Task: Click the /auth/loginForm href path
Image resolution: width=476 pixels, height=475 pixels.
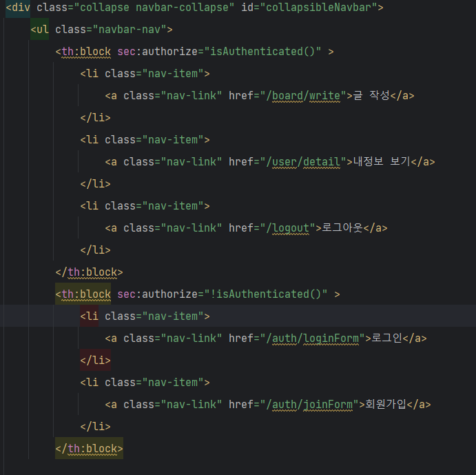Action: [312, 338]
